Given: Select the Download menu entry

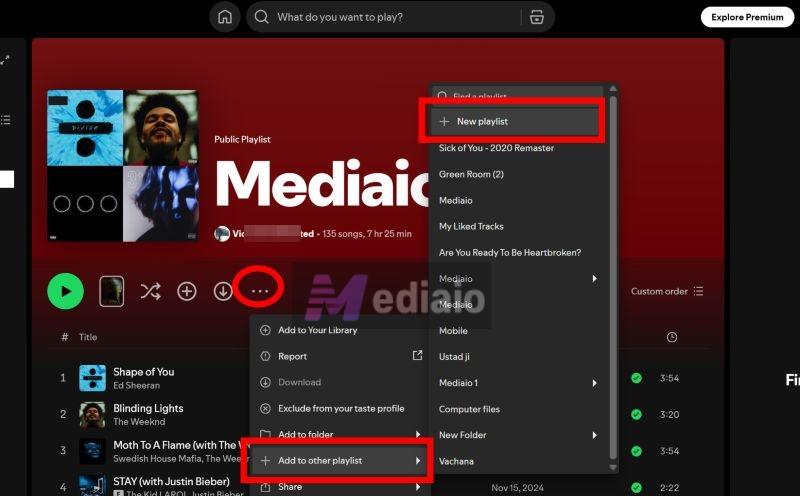Looking at the screenshot, I should point(338,382).
